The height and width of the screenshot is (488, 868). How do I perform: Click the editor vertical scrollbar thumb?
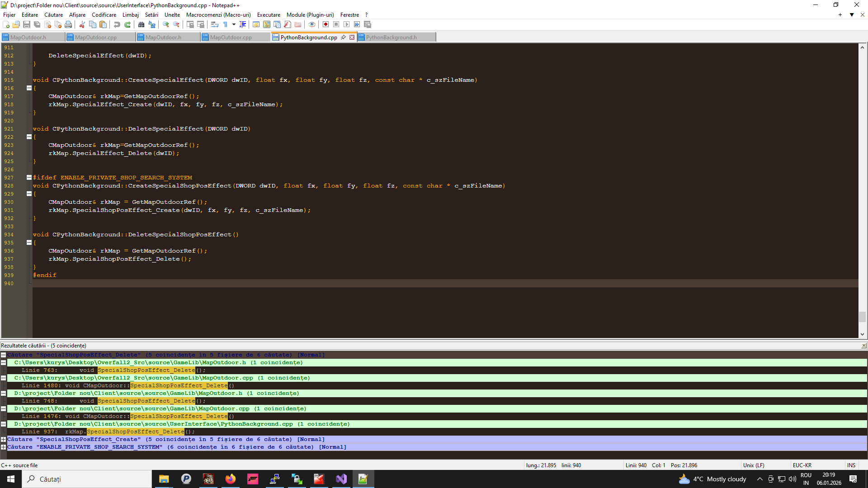point(862,317)
